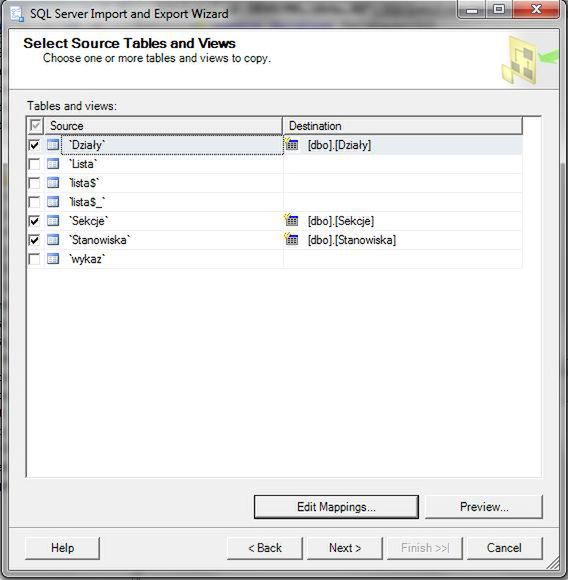Viewport: 568px width, 580px height.
Task: Click the table icon beside `lista$_`
Action: point(53,202)
